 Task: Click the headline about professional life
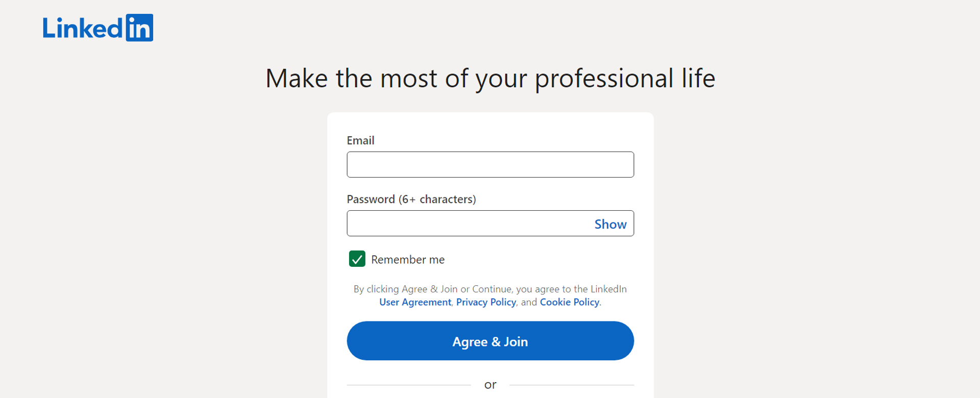click(490, 78)
